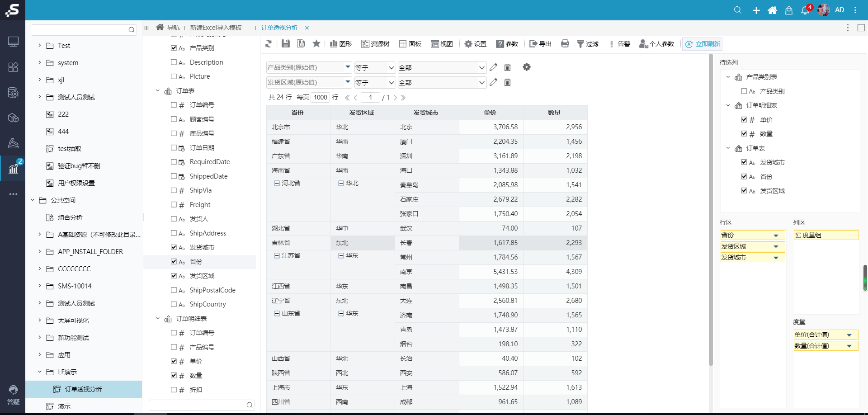Delete the 发货区域 filter with trash icon
The image size is (868, 415).
(x=507, y=82)
